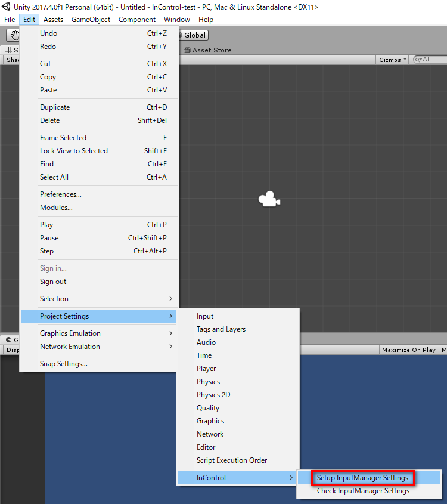The height and width of the screenshot is (504, 447).
Task: Click the camera gizmo in Scene view
Action: tap(269, 199)
